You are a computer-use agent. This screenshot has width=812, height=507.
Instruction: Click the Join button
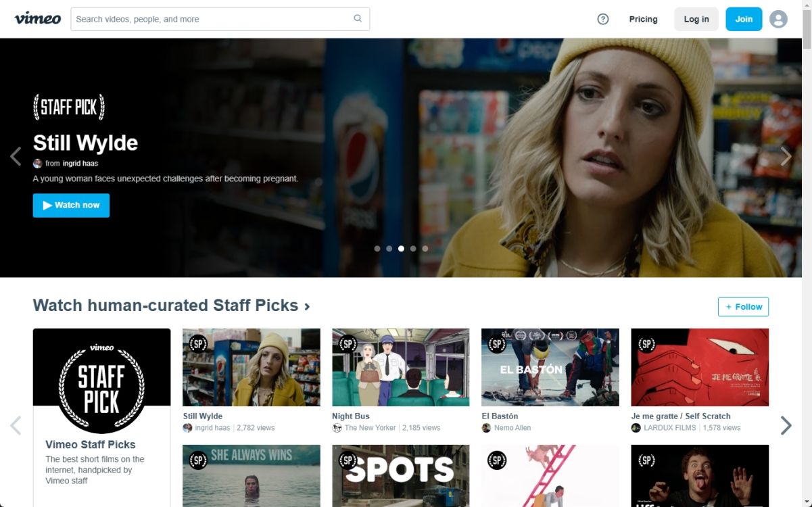[x=744, y=19]
